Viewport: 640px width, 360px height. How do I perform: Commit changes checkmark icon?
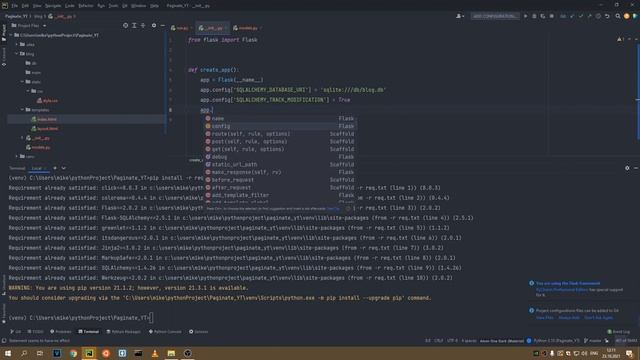[581, 16]
